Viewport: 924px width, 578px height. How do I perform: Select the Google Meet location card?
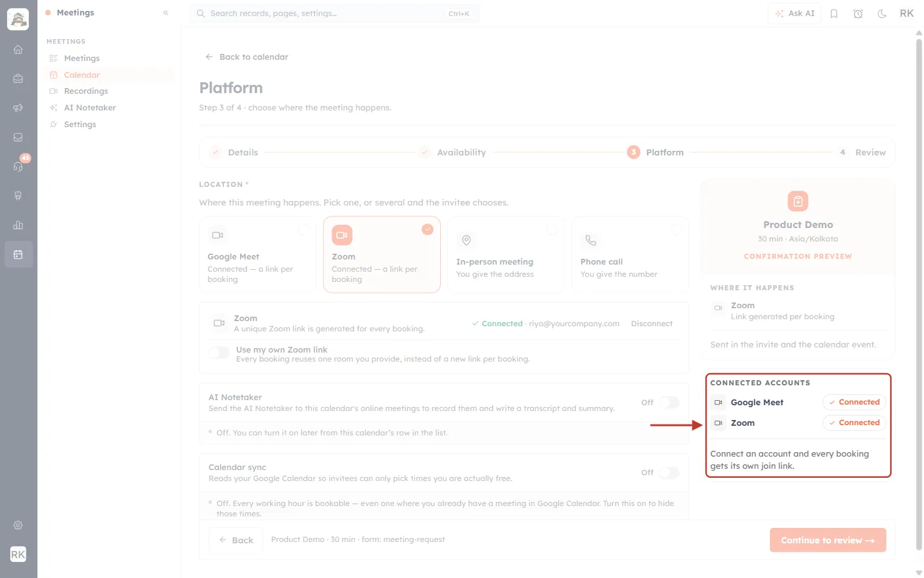tap(257, 254)
